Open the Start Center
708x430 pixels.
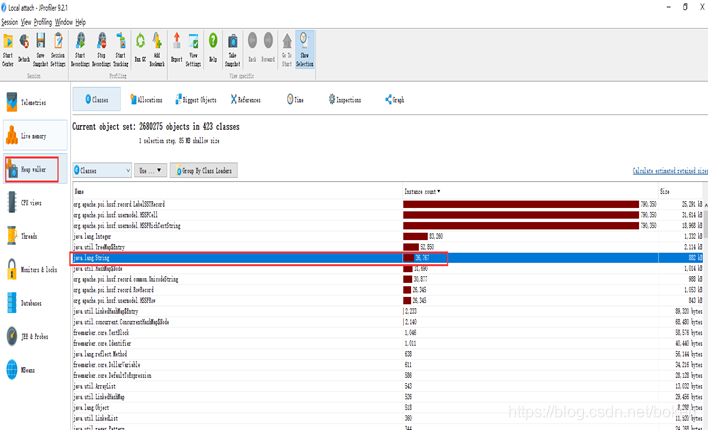8,50
